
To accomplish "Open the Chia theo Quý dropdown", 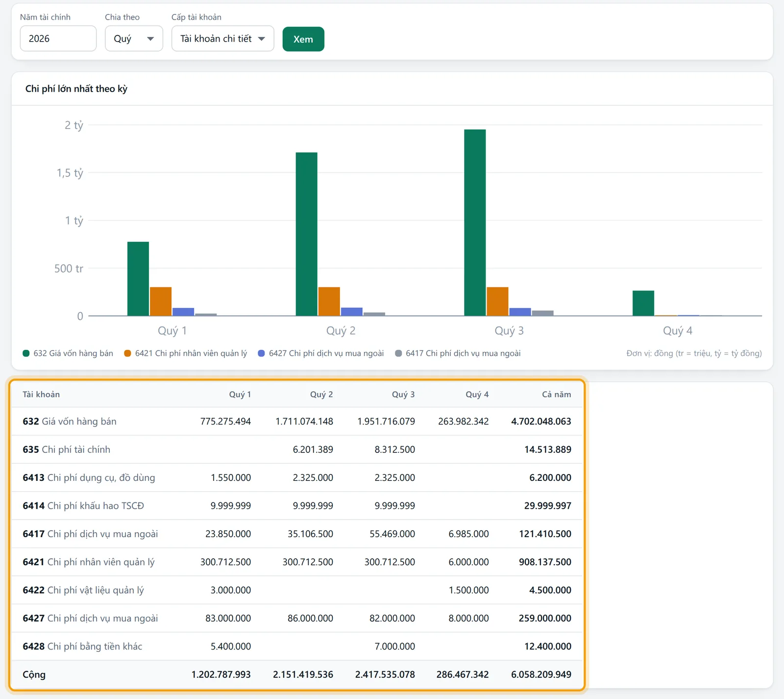I will [134, 39].
